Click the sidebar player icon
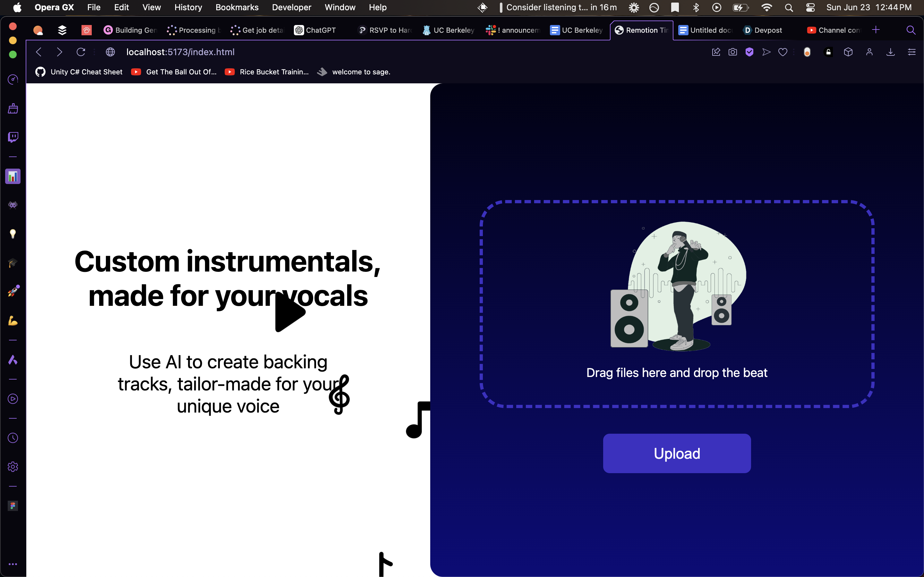 click(13, 399)
